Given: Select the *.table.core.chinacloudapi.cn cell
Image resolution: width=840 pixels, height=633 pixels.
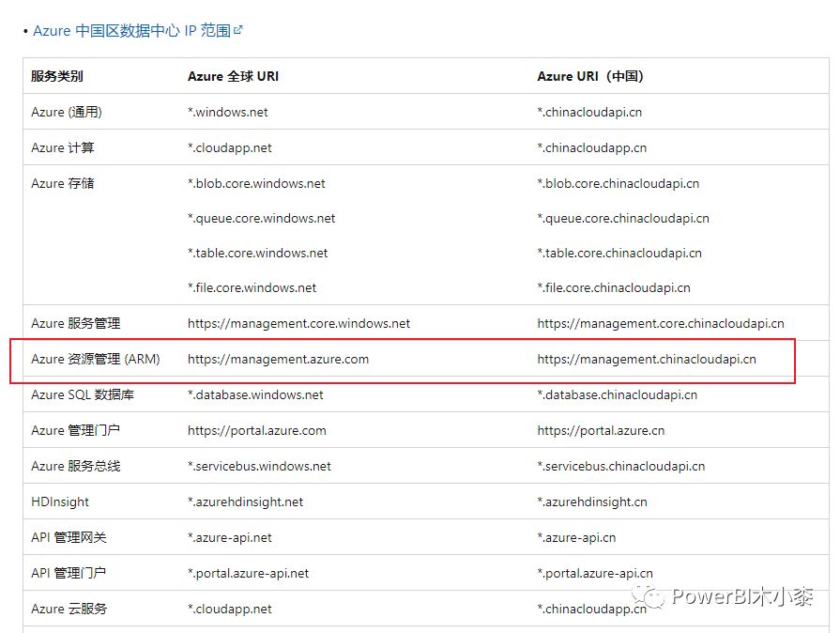Looking at the screenshot, I should (619, 253).
